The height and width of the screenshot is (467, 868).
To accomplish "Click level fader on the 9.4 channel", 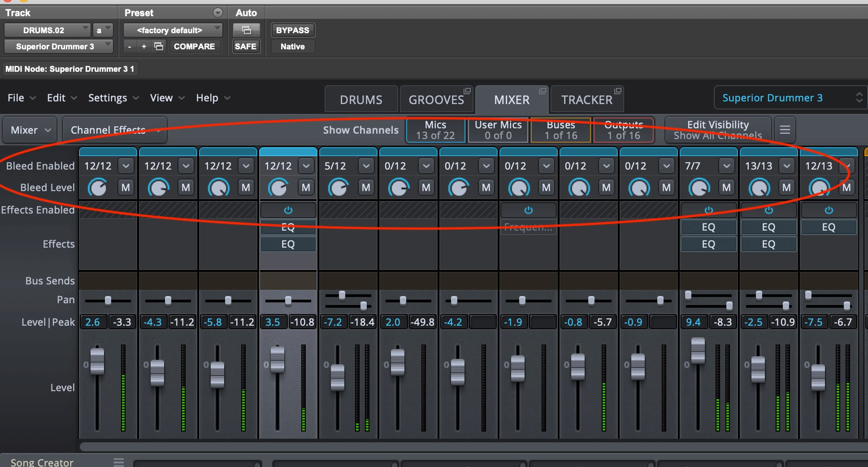I will pyautogui.click(x=698, y=350).
